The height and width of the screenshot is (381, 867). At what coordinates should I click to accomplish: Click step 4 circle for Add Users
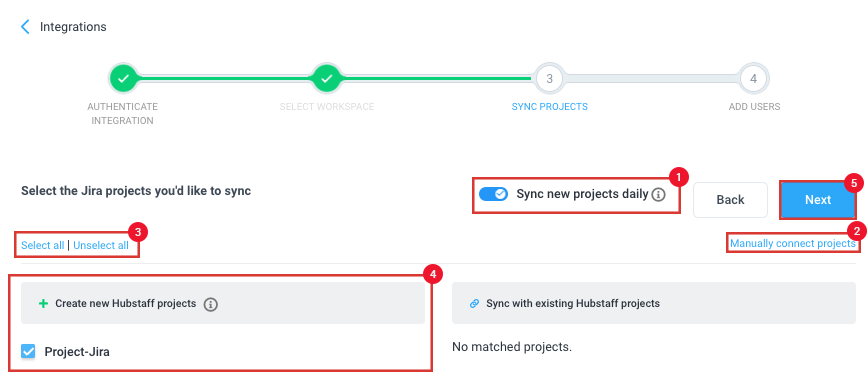(753, 79)
